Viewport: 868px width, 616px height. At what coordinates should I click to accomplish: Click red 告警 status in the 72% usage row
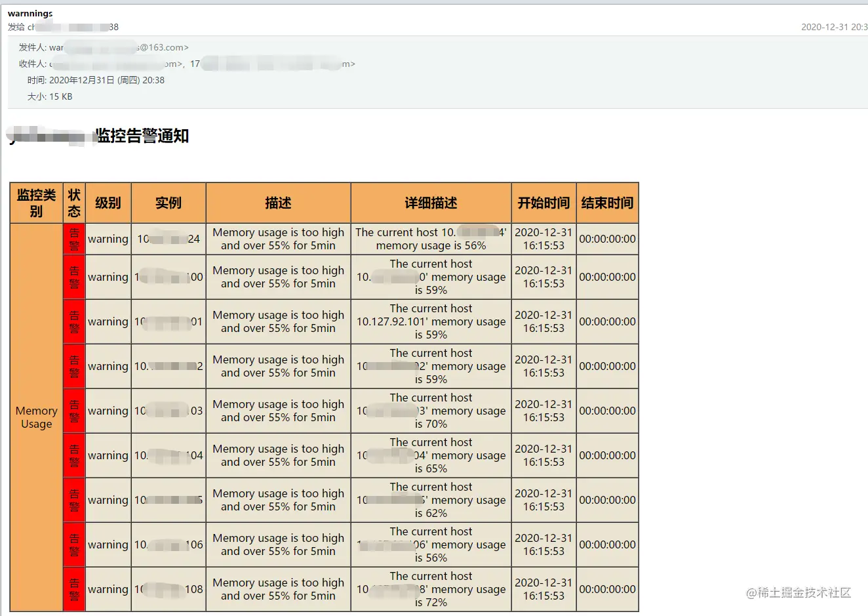tap(74, 589)
